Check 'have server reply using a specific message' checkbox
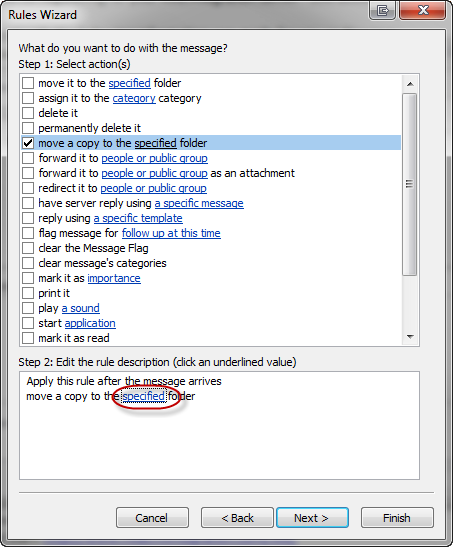Screen dimensions: 453x547 point(28,203)
